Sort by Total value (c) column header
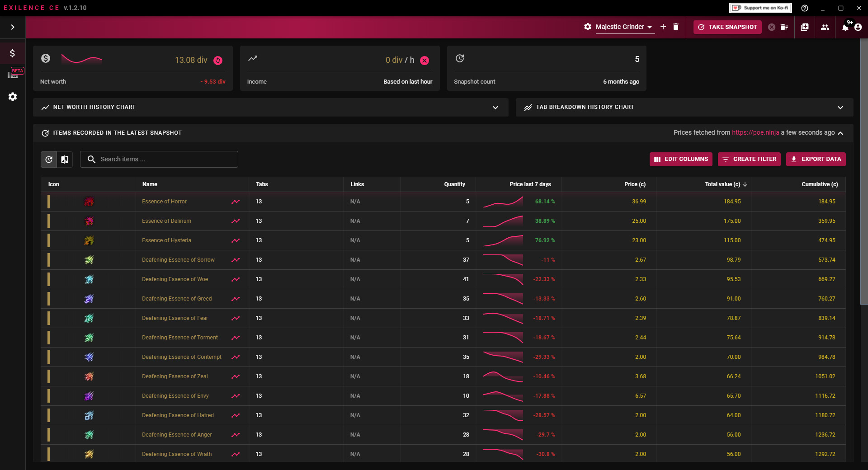 [x=722, y=184]
